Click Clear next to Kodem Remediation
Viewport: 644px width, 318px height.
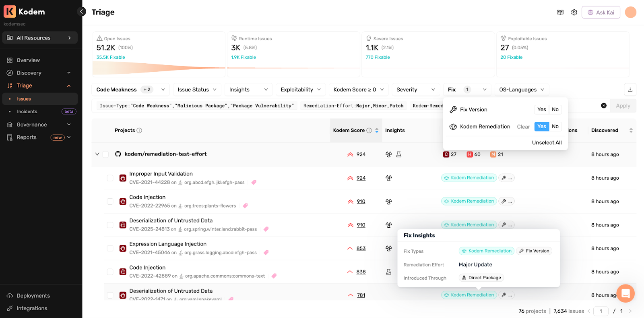pos(523,127)
